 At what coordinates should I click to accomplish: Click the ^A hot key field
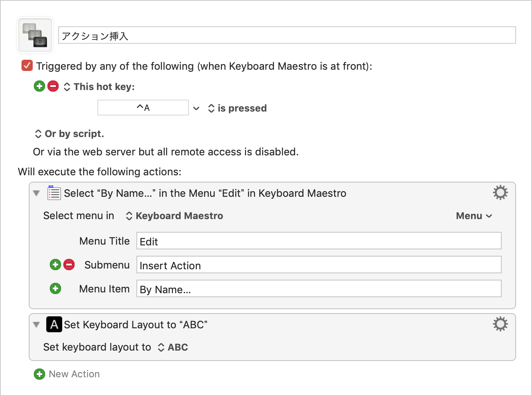(x=143, y=108)
